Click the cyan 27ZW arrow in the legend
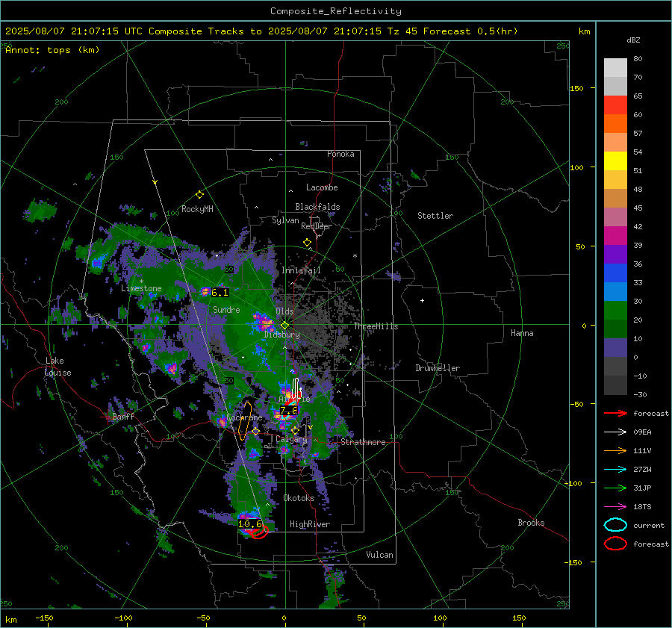The width and height of the screenshot is (672, 628). coord(615,470)
